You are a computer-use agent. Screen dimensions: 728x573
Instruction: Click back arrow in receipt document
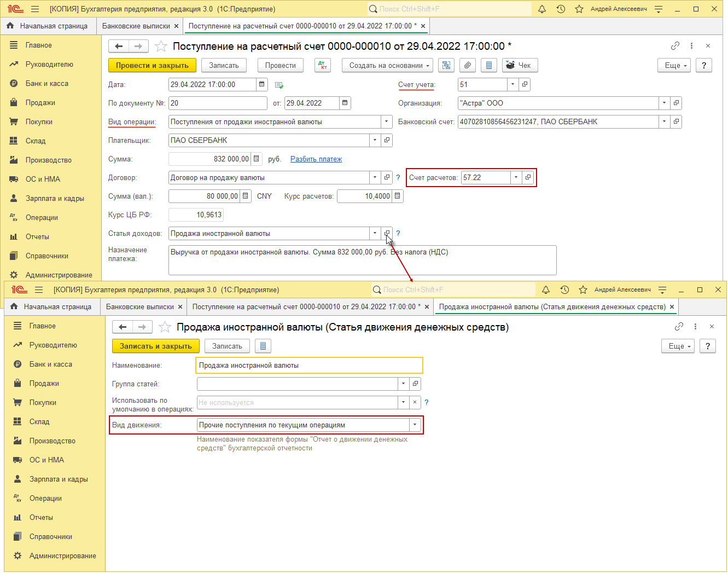point(119,46)
